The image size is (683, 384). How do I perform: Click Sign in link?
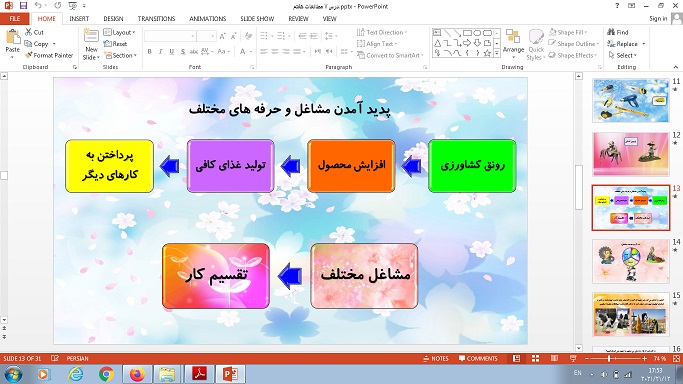tap(658, 18)
